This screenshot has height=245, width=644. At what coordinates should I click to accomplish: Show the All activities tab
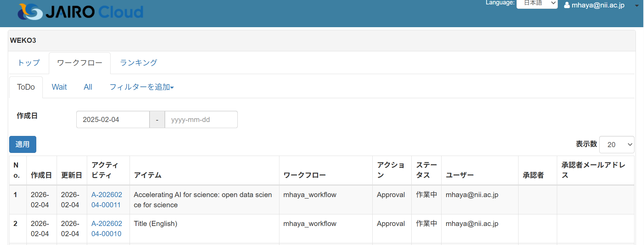pos(88,87)
